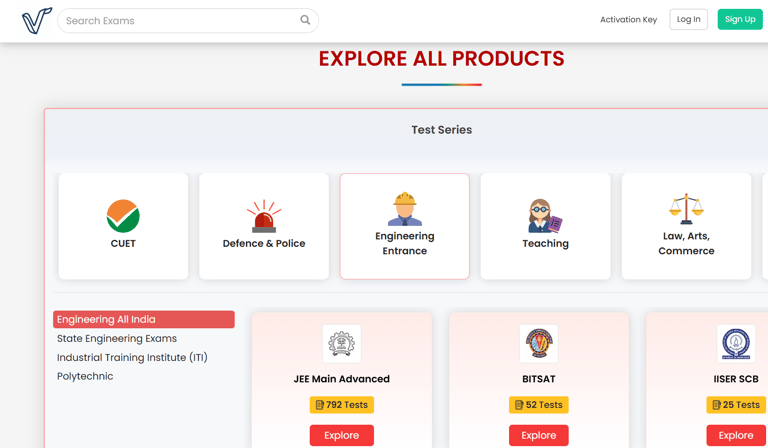
Task: Open the JEE Main Advanced title
Action: [342, 379]
